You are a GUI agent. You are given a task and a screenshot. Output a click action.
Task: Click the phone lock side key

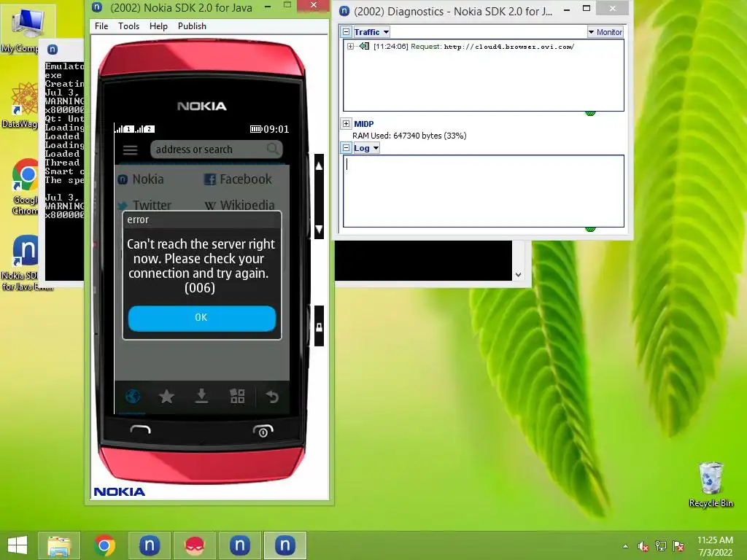coord(319,327)
